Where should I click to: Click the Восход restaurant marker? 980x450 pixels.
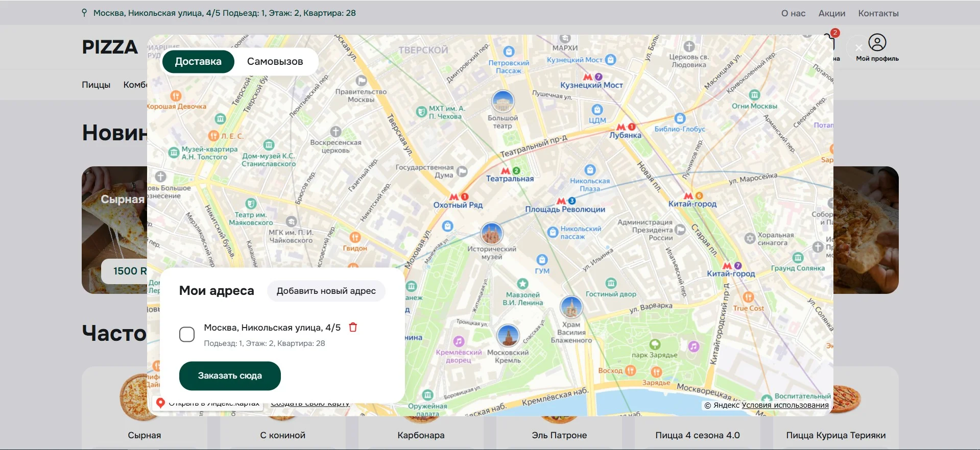pos(631,370)
